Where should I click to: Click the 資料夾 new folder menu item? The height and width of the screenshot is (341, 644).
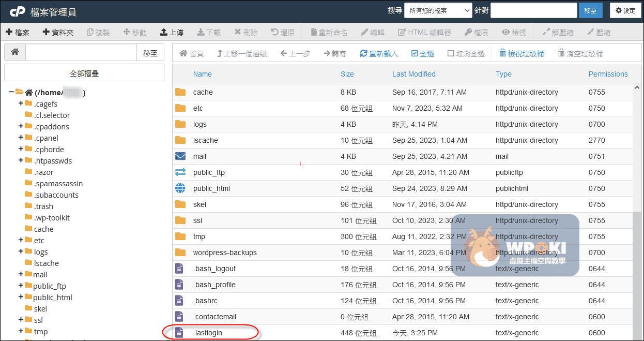58,32
